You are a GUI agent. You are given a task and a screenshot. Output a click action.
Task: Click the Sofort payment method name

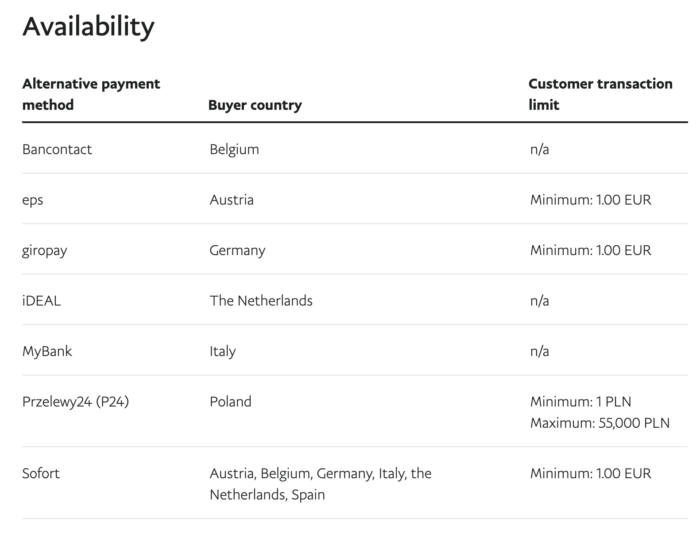tap(41, 473)
